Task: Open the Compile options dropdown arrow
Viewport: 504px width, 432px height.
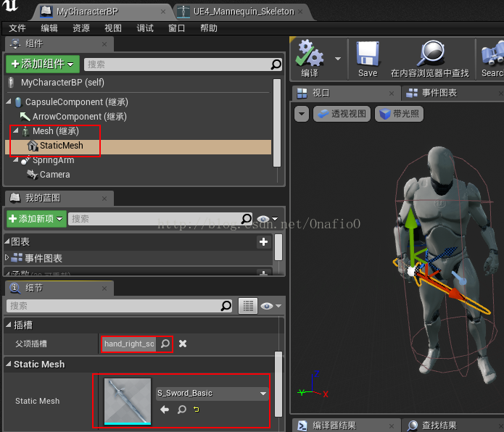Action: coord(337,59)
